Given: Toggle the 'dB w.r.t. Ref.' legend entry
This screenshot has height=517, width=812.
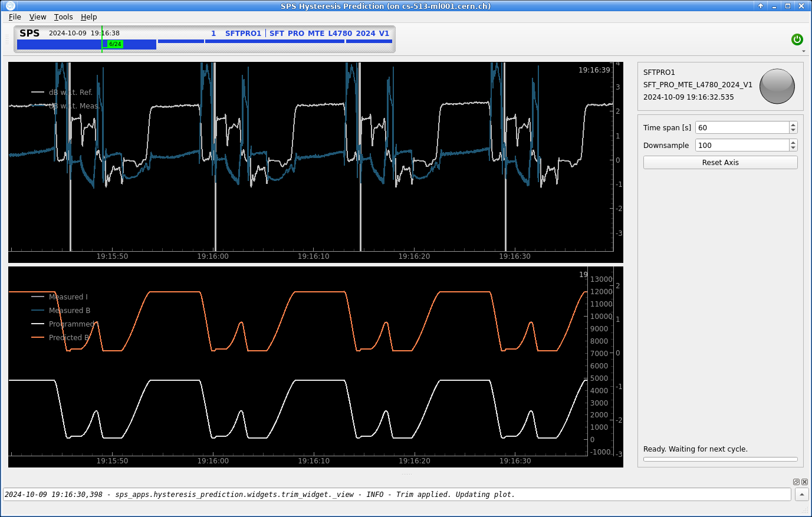Looking at the screenshot, I should [70, 93].
